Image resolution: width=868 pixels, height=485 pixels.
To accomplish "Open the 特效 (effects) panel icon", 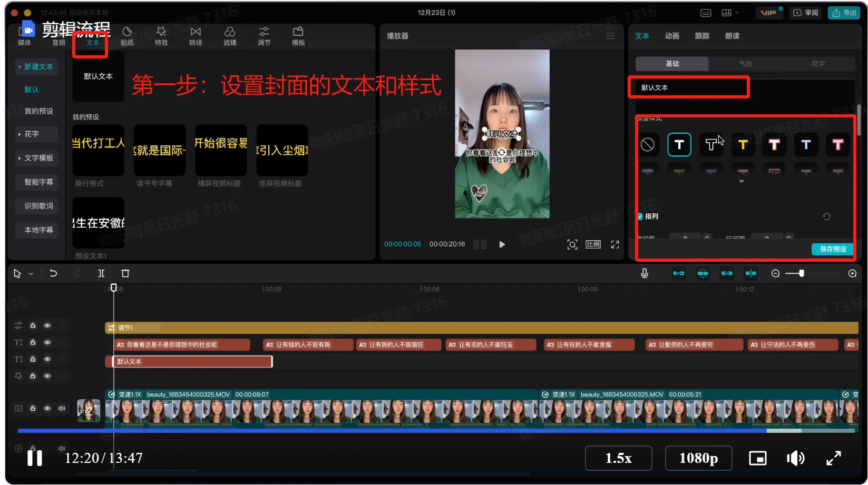I will tap(161, 36).
